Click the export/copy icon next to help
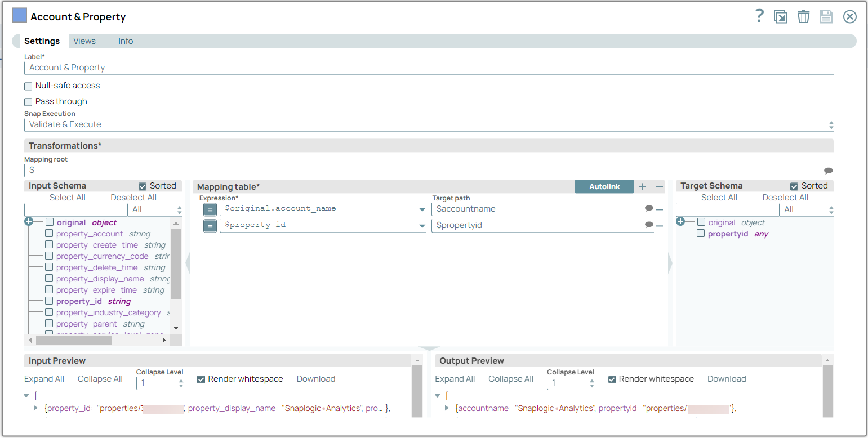Screen dimensions: 868x438 tap(781, 16)
